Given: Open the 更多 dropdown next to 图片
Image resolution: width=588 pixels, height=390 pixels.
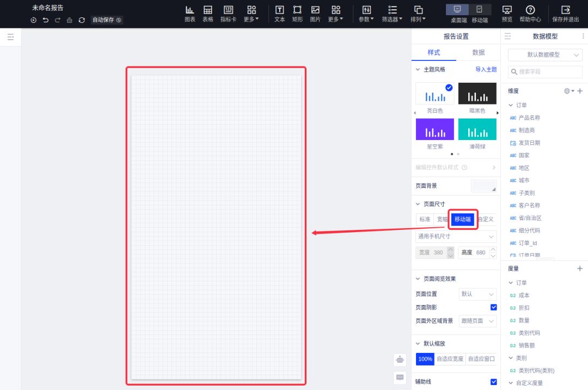Looking at the screenshot, I should 335,14.
